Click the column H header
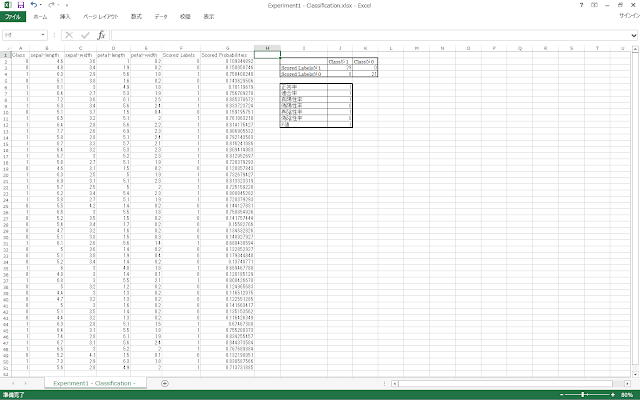The height and width of the screenshot is (400, 640). pos(266,48)
